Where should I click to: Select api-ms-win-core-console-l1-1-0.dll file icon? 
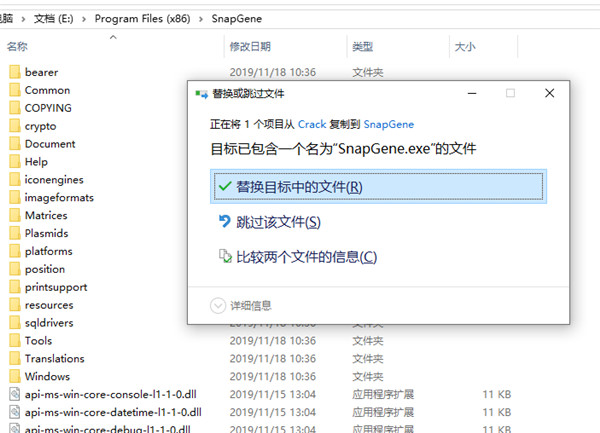(15, 394)
